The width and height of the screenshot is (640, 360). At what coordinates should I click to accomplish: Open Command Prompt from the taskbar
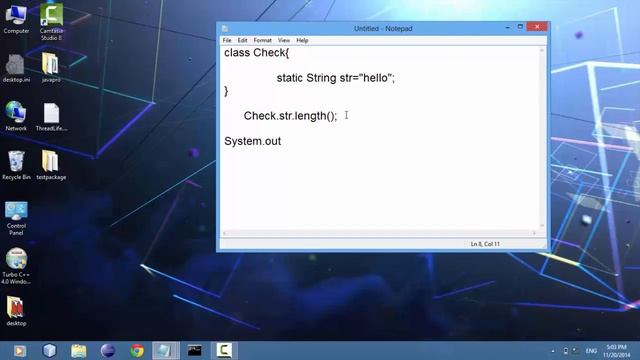point(195,351)
